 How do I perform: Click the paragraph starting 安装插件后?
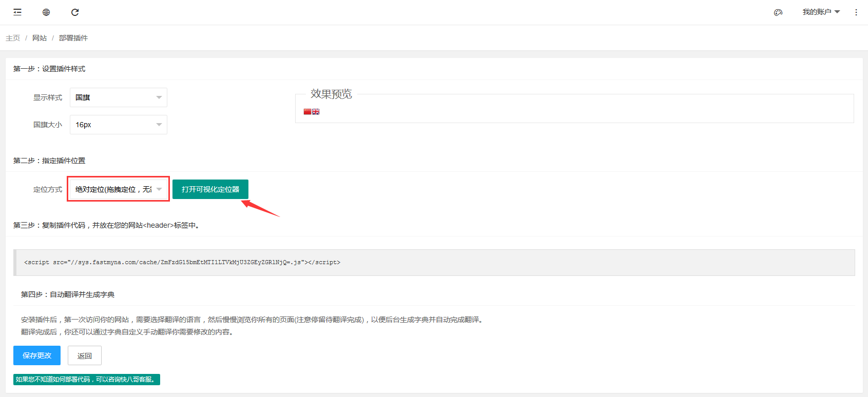click(253, 320)
